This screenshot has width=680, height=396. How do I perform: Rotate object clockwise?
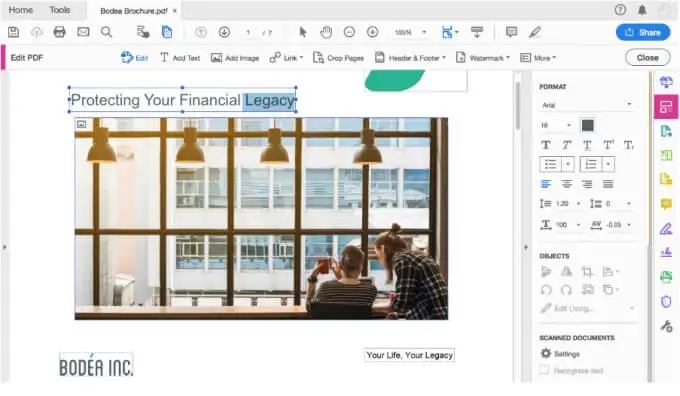[566, 290]
